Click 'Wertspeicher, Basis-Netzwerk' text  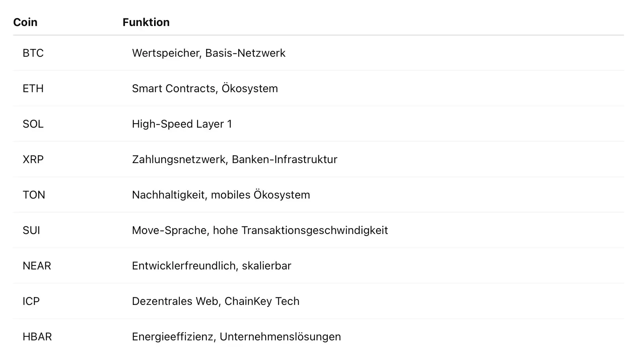pos(208,53)
